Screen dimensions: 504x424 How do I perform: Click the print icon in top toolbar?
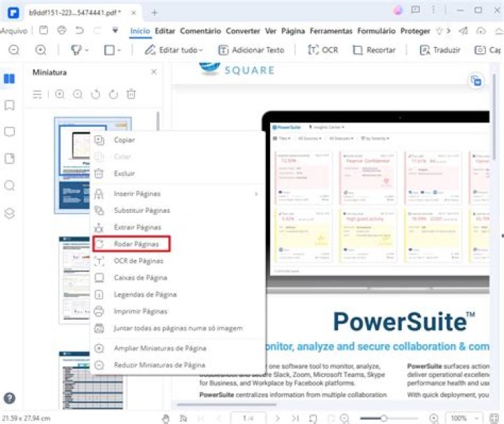(x=62, y=30)
